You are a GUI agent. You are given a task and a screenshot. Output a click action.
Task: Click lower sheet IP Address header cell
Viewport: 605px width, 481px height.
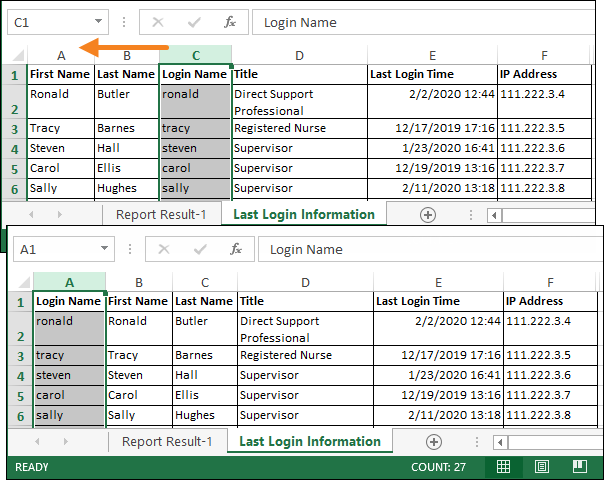pyautogui.click(x=550, y=301)
